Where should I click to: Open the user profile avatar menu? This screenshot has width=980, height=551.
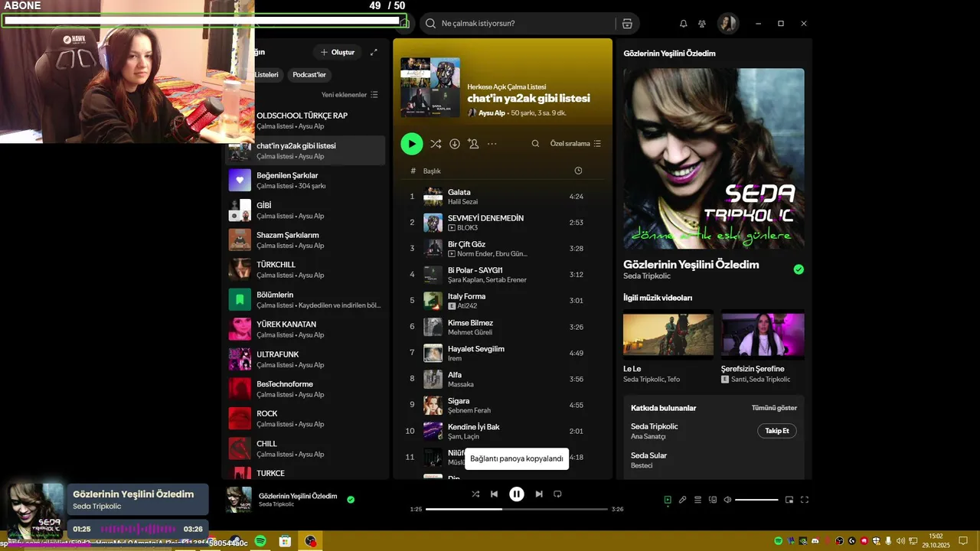tap(727, 24)
